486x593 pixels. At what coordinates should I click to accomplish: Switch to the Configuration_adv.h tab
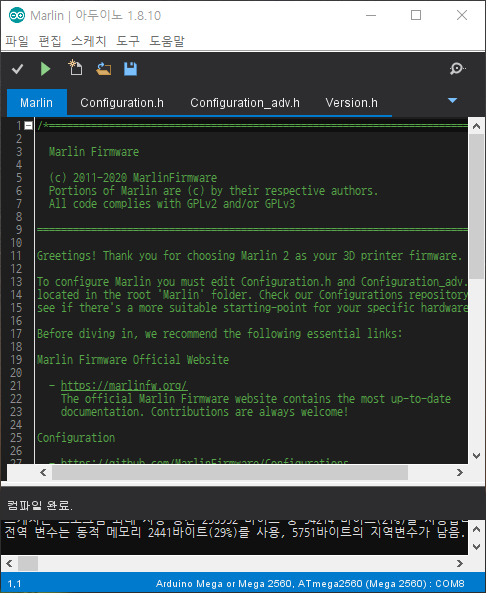(x=245, y=103)
